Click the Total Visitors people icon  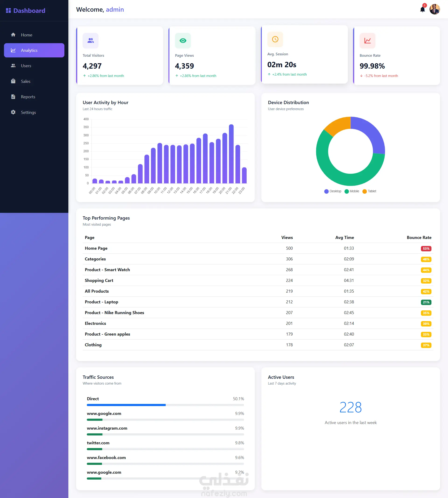click(91, 41)
